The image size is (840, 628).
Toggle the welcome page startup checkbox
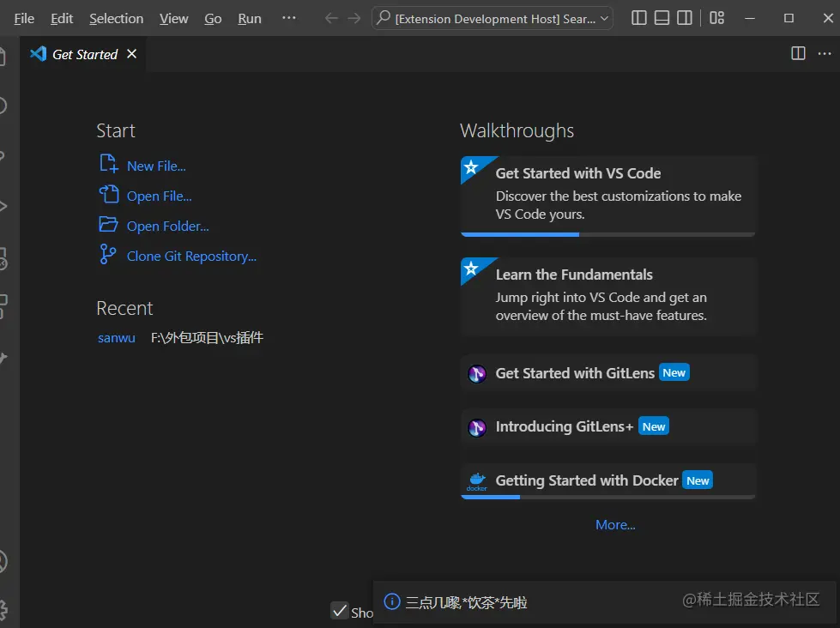(340, 610)
